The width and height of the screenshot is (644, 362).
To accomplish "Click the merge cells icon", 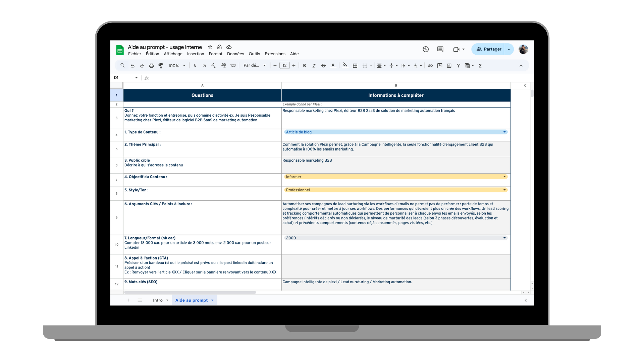I will 365,66.
